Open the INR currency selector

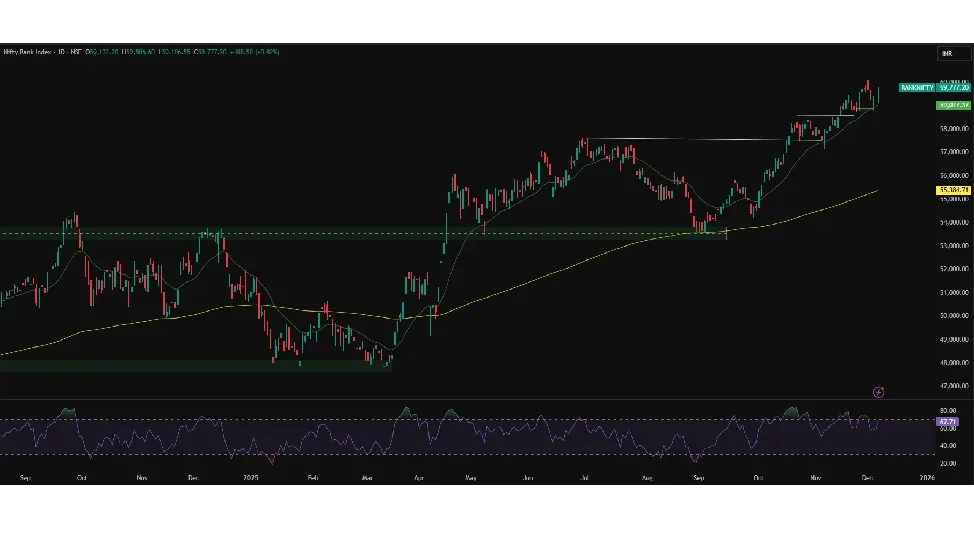coord(947,53)
